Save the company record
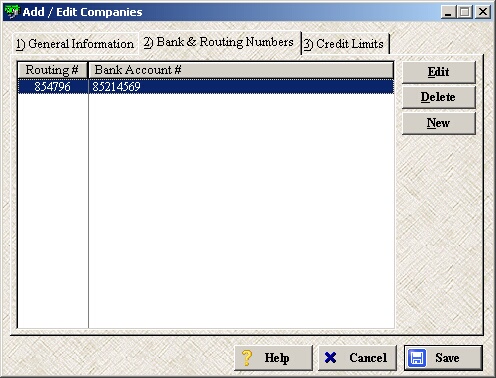 point(443,358)
